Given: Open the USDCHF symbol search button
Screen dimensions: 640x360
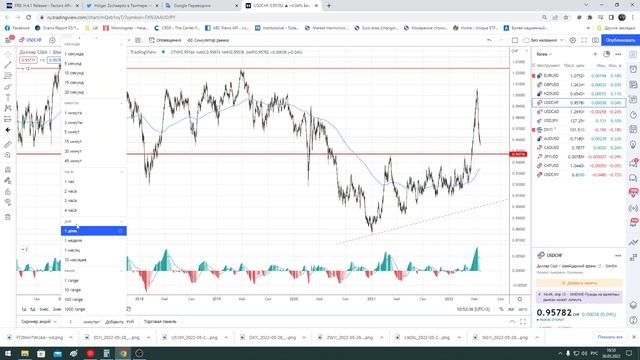Looking at the screenshot, I should tap(31, 40).
